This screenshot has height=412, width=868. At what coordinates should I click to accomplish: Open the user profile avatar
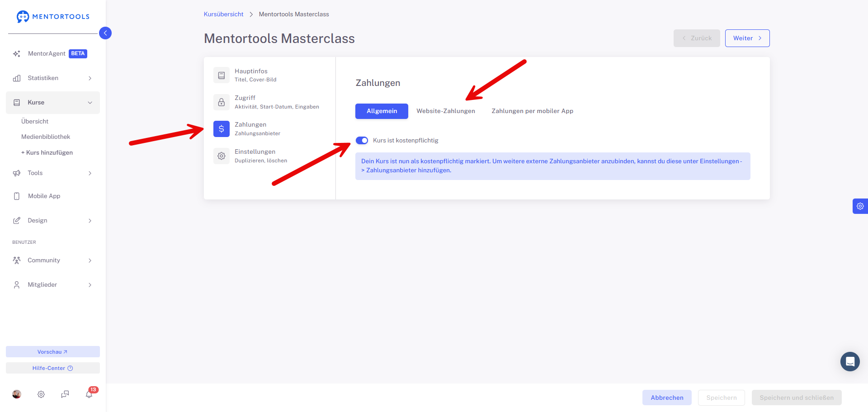click(x=17, y=394)
